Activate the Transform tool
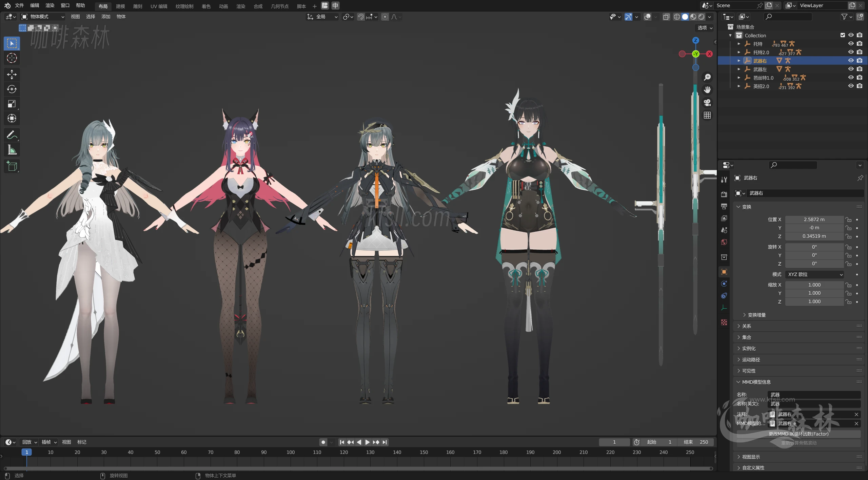Screen dimensions: 868x480 tap(12, 118)
